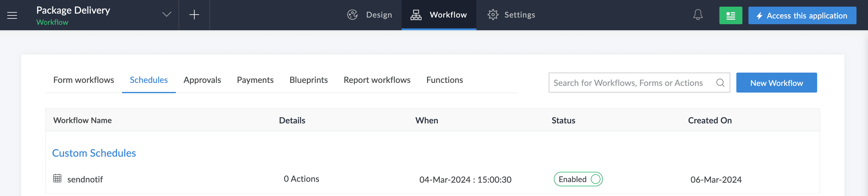
Task: Click the plus icon to add new
Action: pyautogui.click(x=194, y=15)
